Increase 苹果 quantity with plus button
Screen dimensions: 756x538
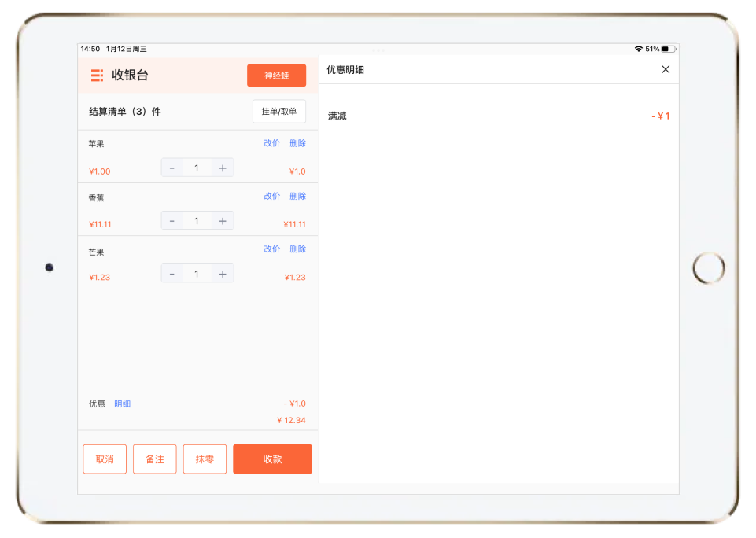point(223,168)
